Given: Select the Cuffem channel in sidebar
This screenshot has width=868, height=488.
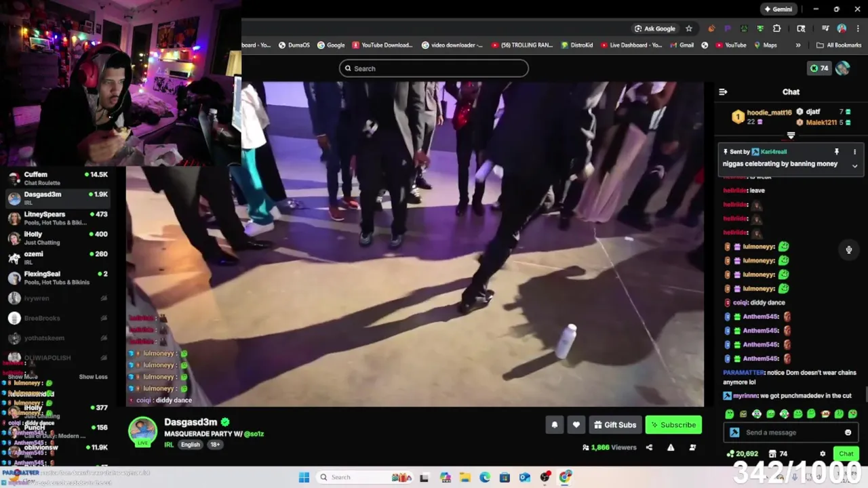Looking at the screenshot, I should click(59, 178).
